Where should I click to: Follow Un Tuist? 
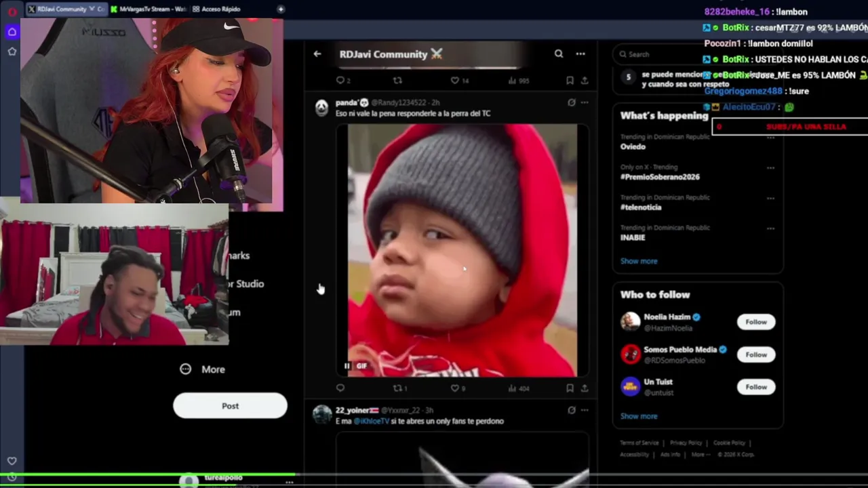click(755, 387)
